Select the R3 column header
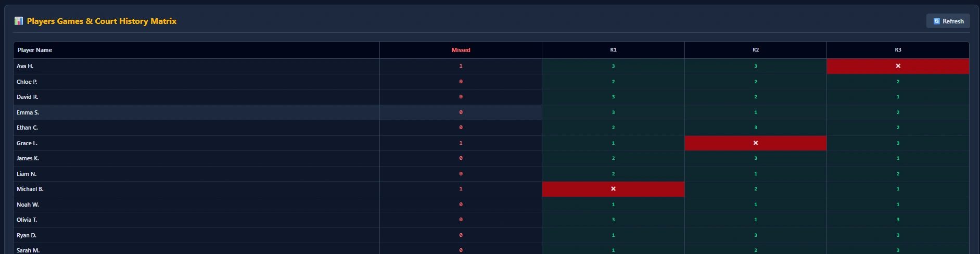Viewport: 980px width, 254px height. click(x=898, y=50)
